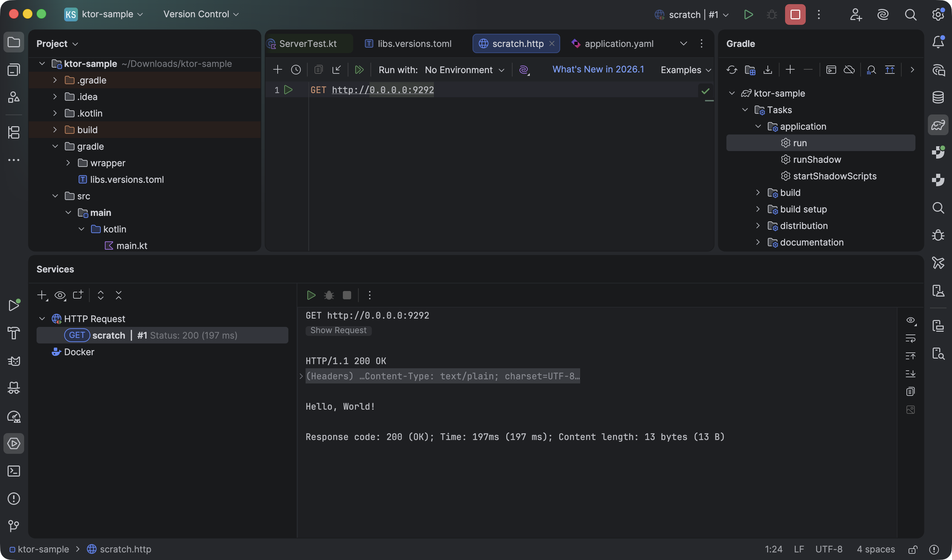Toggle Gradle tool window button in right sidebar
The height and width of the screenshot is (560, 952).
[x=938, y=124]
